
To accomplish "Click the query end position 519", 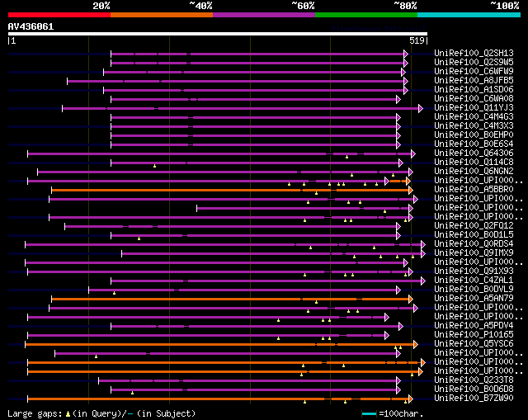I will click(417, 40).
